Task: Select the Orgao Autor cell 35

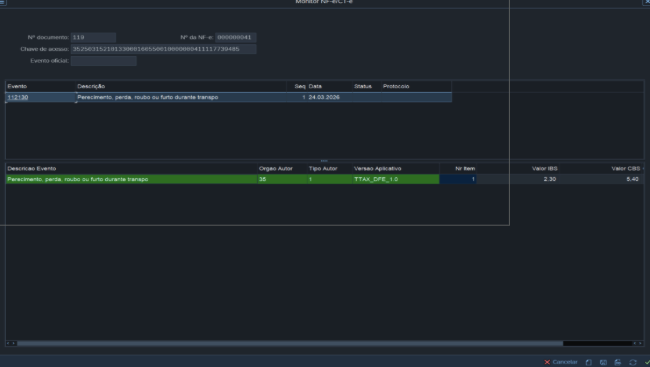Action: [282, 179]
